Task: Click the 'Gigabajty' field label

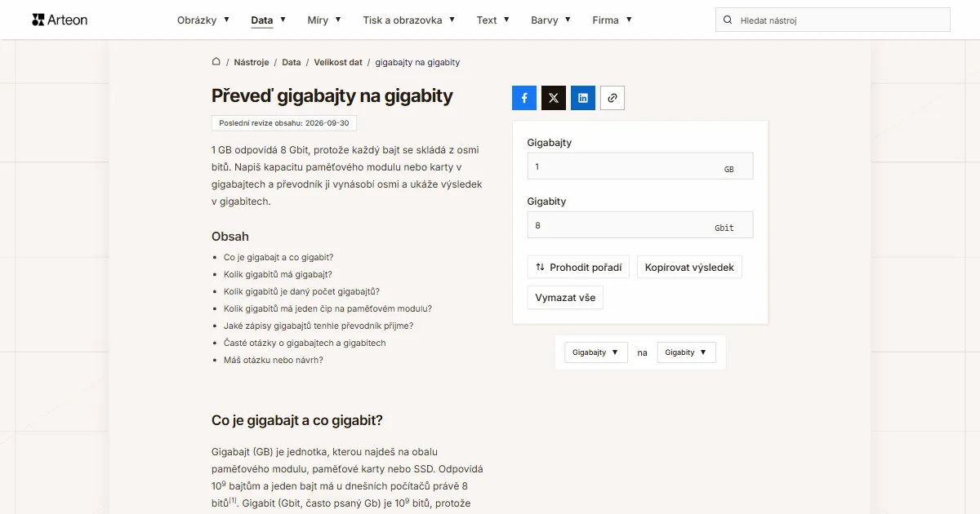Action: pos(550,143)
